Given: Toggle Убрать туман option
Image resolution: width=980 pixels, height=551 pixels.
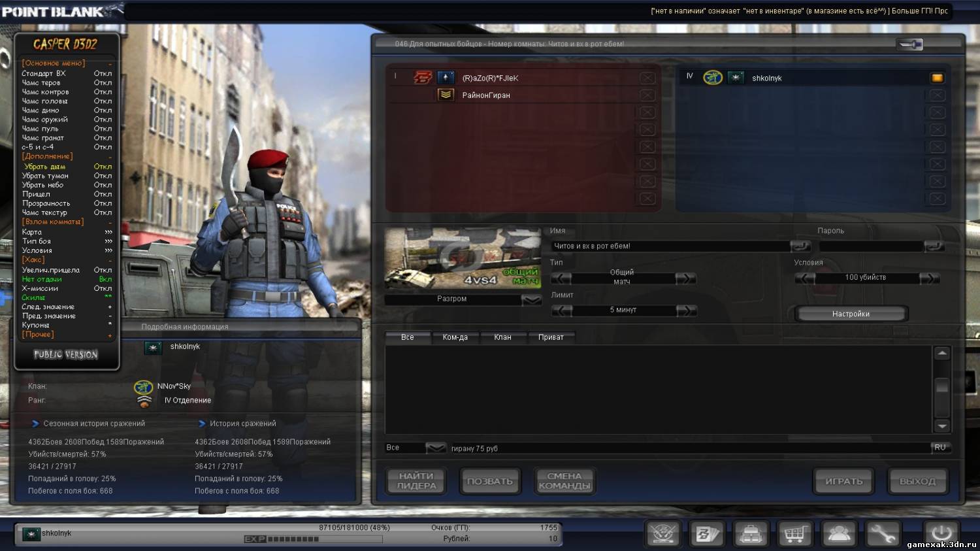Looking at the screenshot, I should point(66,176).
